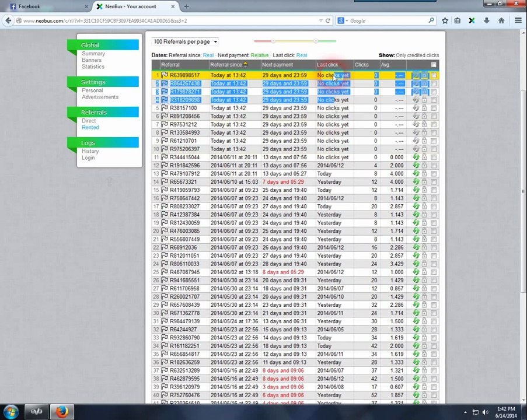Image resolution: width=527 pixels, height=420 pixels.
Task: Open Rented referrals page
Action: pyautogui.click(x=90, y=127)
